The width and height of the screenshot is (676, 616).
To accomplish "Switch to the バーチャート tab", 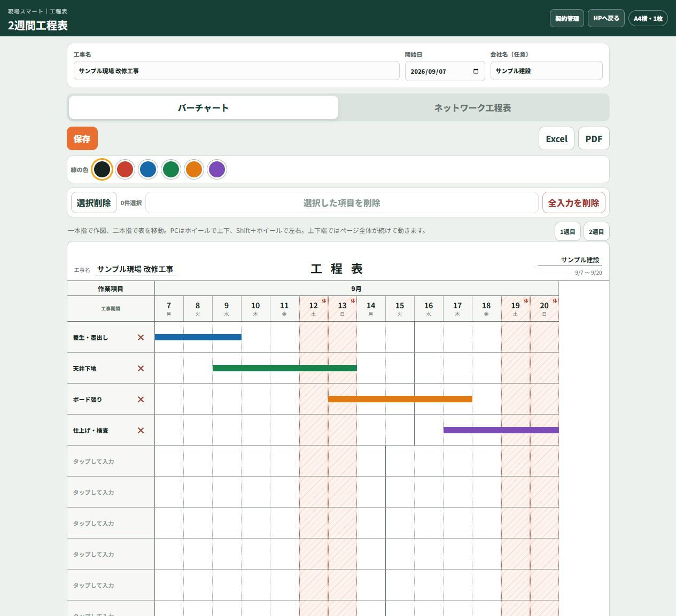I will coord(204,107).
